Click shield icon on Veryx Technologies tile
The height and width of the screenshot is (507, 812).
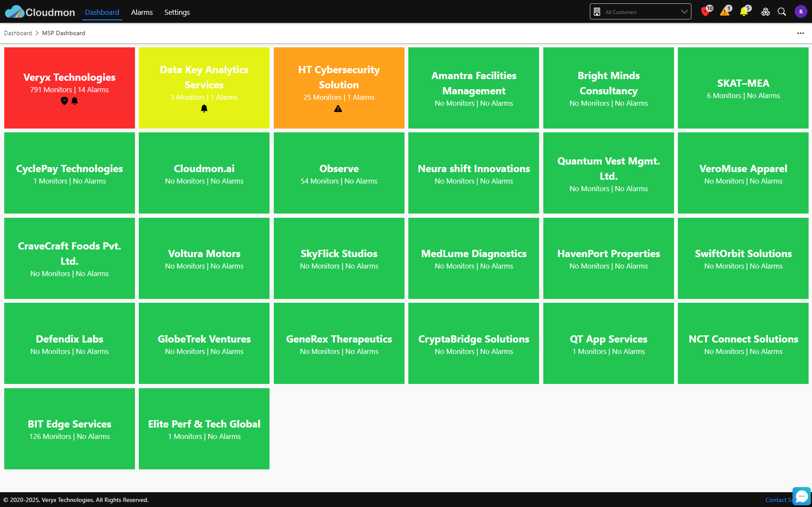pos(64,101)
